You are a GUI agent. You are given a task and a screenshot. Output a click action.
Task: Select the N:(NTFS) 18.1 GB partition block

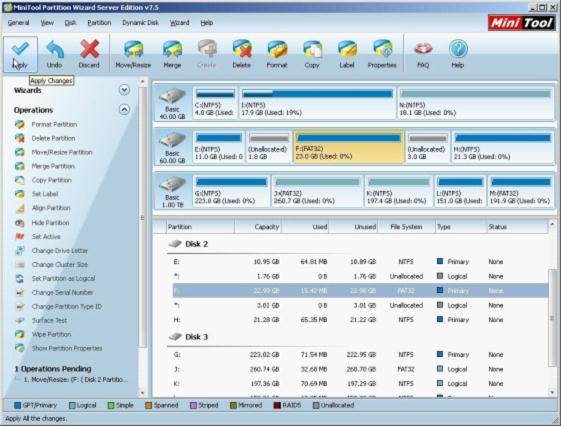click(475, 103)
